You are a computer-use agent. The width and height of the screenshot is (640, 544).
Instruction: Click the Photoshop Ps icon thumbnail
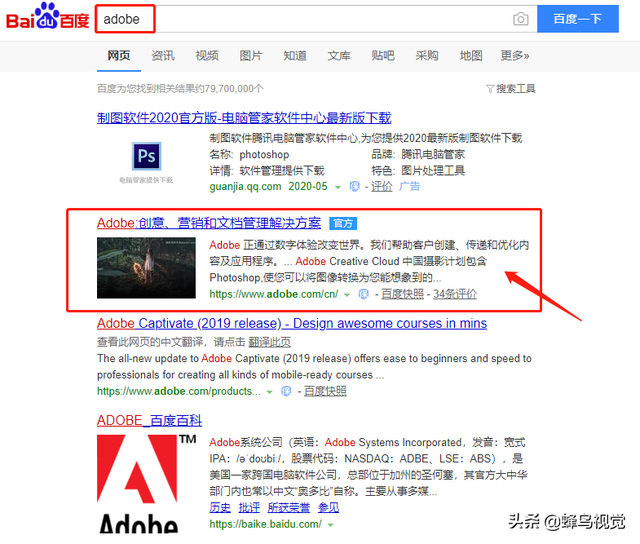(147, 156)
